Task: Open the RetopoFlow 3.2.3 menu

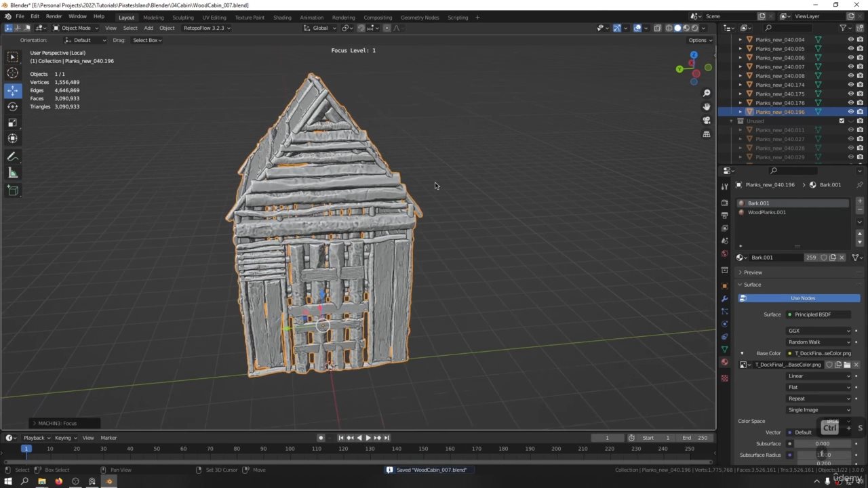Action: pyautogui.click(x=206, y=28)
